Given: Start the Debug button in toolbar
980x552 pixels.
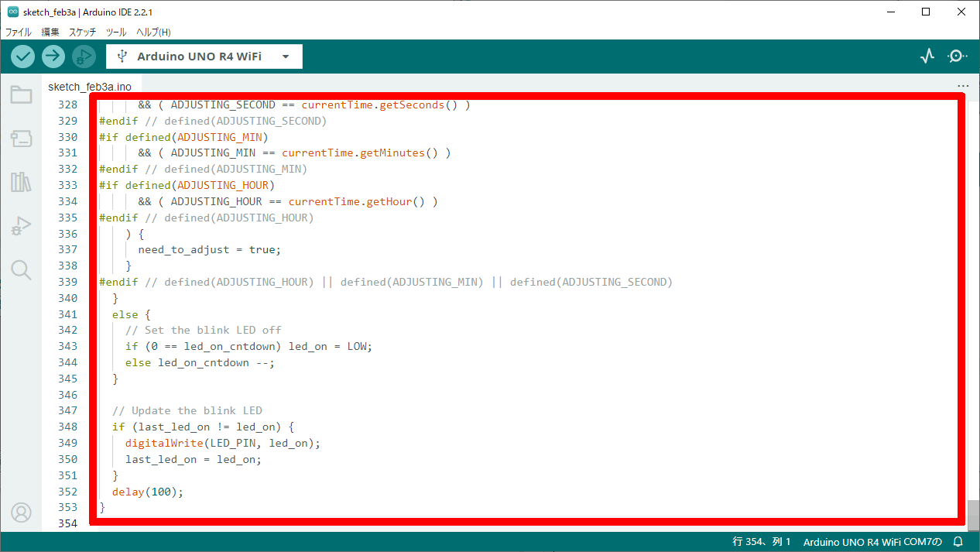Looking at the screenshot, I should pyautogui.click(x=84, y=56).
